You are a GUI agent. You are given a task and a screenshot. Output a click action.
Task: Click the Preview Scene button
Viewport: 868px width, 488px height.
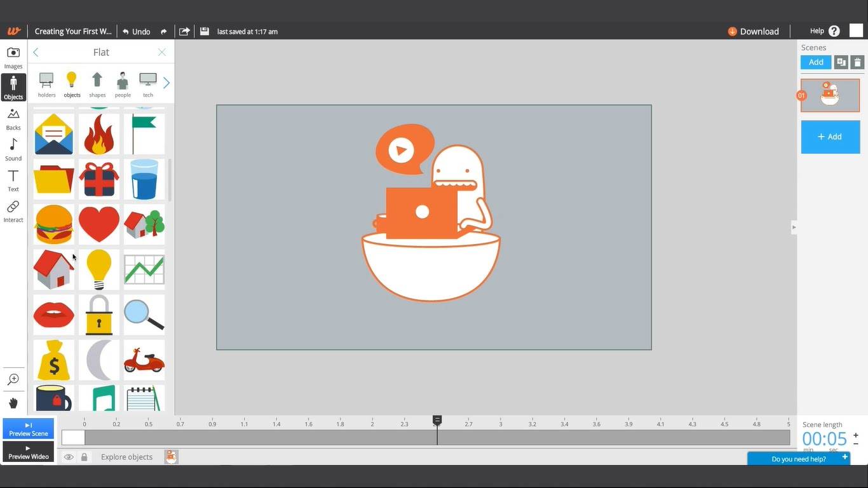pos(29,429)
